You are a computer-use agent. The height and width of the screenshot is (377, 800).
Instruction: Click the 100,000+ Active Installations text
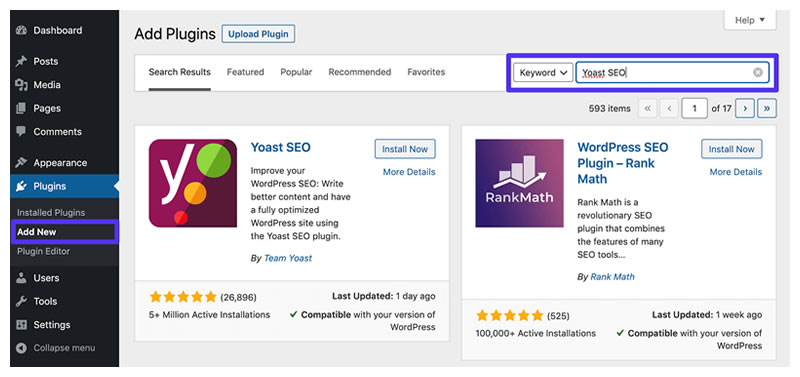pos(536,333)
